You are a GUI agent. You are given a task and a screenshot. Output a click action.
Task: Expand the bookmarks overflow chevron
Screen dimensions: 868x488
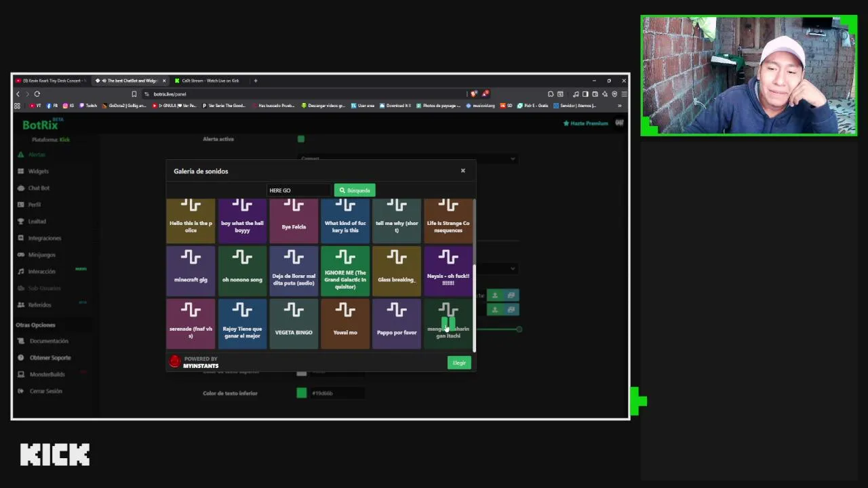(619, 106)
